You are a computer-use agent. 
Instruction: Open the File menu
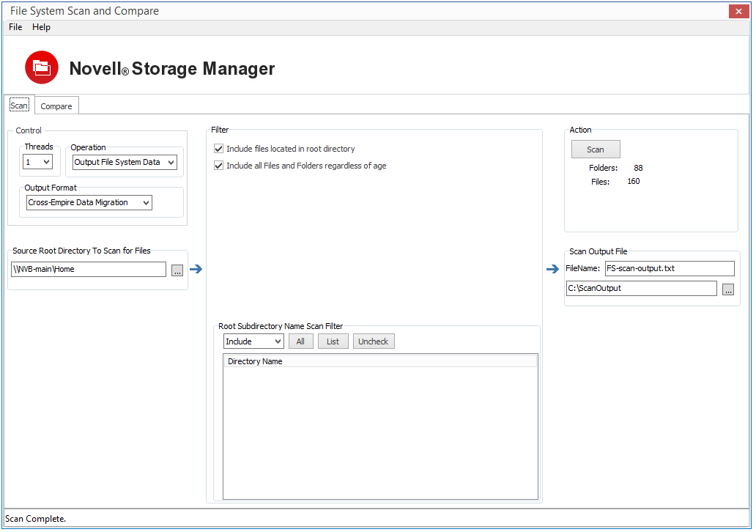[15, 27]
